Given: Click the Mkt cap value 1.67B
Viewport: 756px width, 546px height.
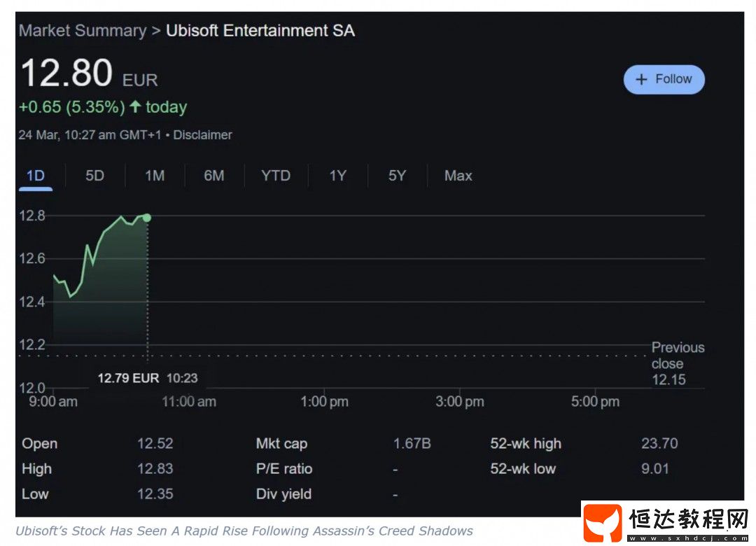Looking at the screenshot, I should click(412, 444).
